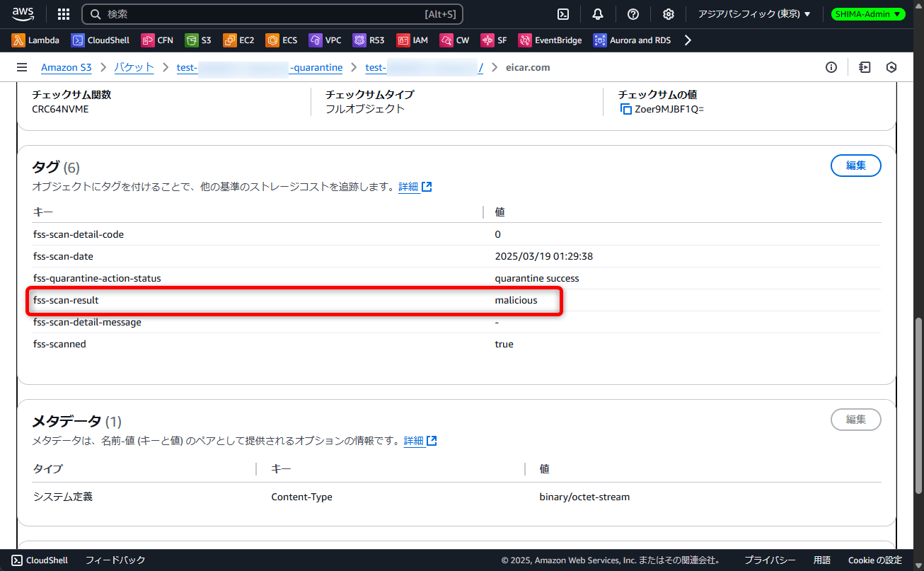
Task: Open CloudShell in footer bar
Action: click(x=40, y=560)
